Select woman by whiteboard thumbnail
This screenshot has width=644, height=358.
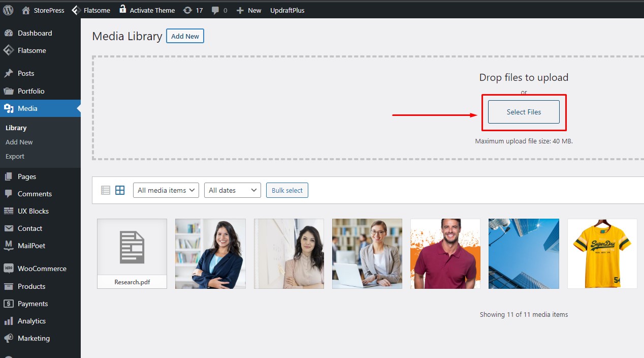point(289,254)
